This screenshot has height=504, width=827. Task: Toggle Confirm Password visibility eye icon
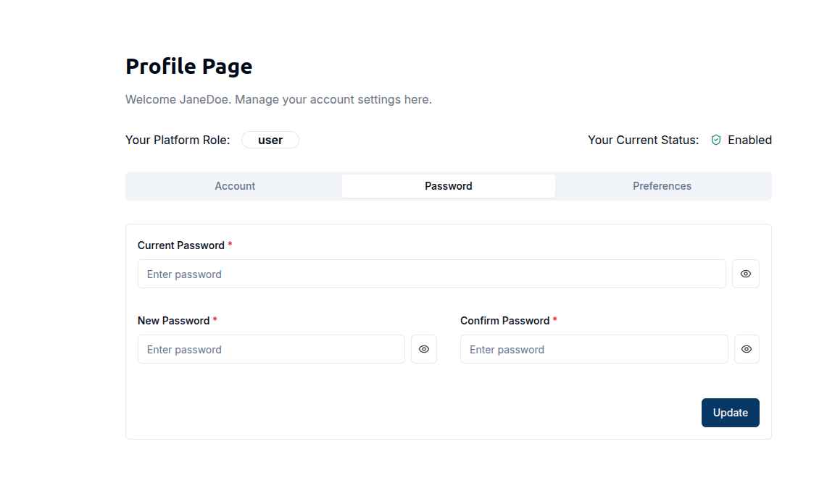coord(747,349)
